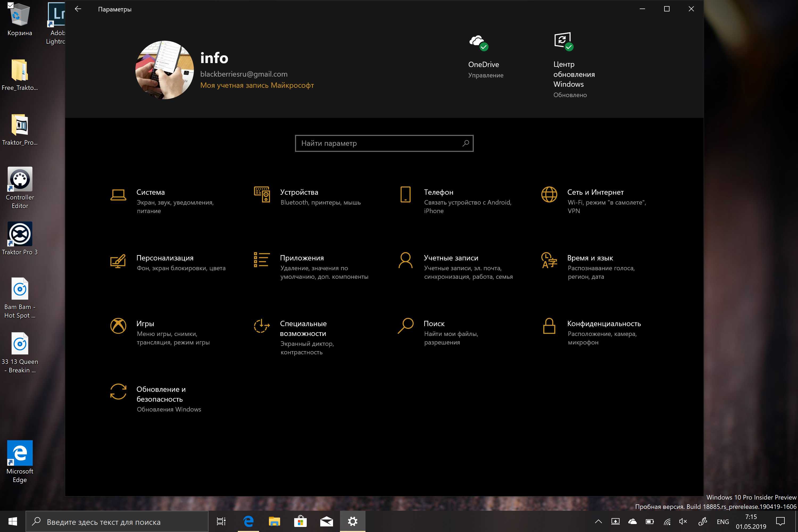Select the Корзина desktop icon
Viewport: 798px width, 532px height.
[x=20, y=19]
